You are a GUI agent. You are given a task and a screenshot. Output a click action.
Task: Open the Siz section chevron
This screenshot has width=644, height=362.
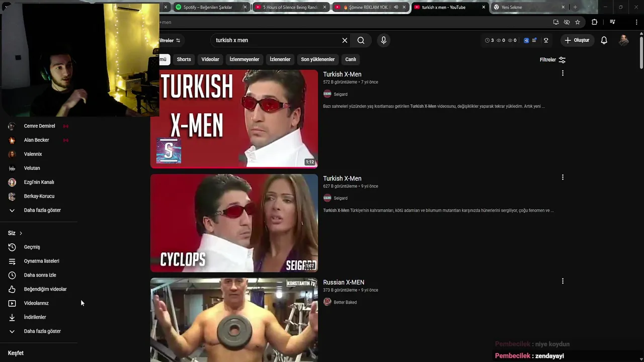(21, 233)
